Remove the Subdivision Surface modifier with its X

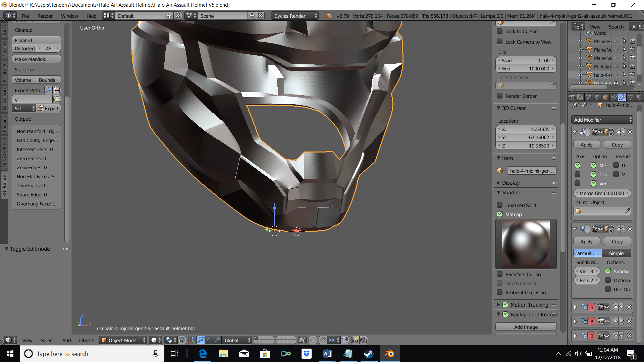pyautogui.click(x=630, y=229)
